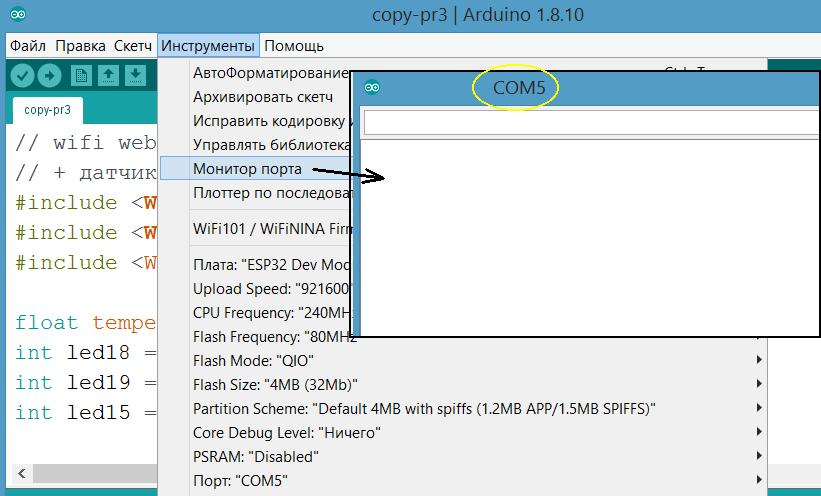This screenshot has height=496, width=821.
Task: Open Монитор порта from menu
Action: (x=247, y=169)
